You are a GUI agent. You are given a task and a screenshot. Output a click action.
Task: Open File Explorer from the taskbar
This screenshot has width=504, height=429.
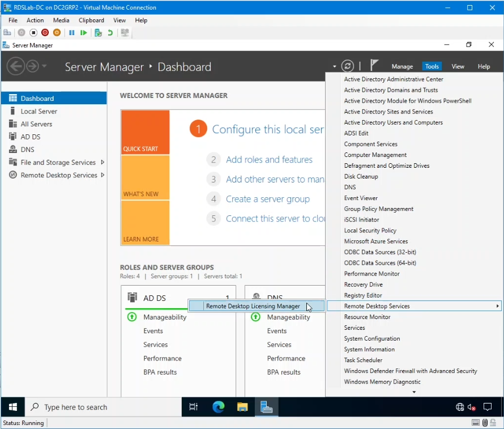[x=242, y=407]
